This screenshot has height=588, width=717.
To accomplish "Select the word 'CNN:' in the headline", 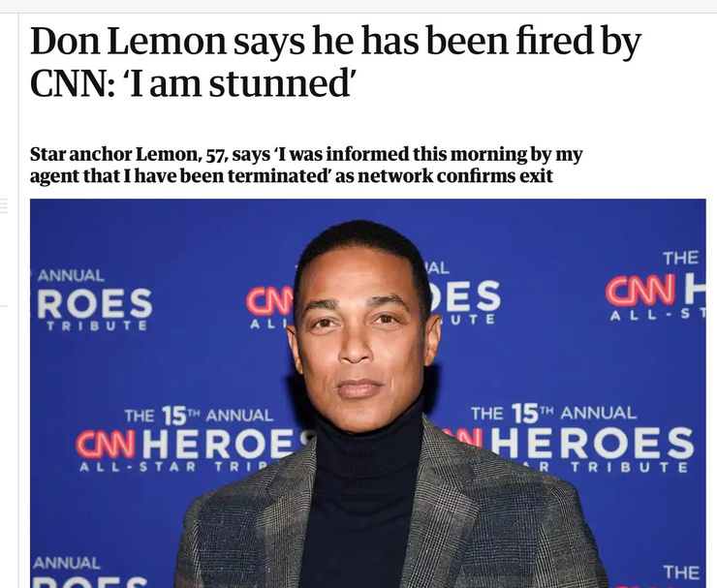I will (x=73, y=84).
